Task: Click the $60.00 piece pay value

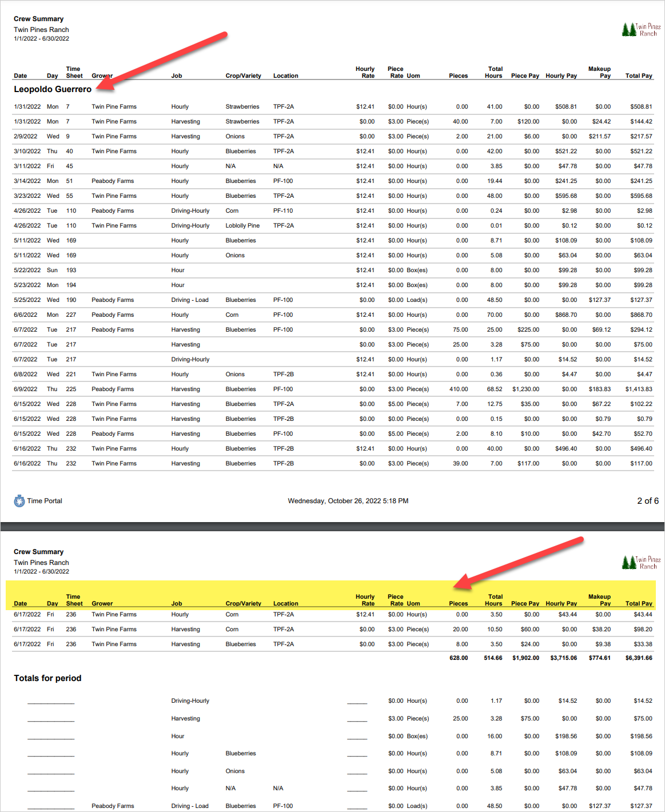Action: click(x=530, y=630)
